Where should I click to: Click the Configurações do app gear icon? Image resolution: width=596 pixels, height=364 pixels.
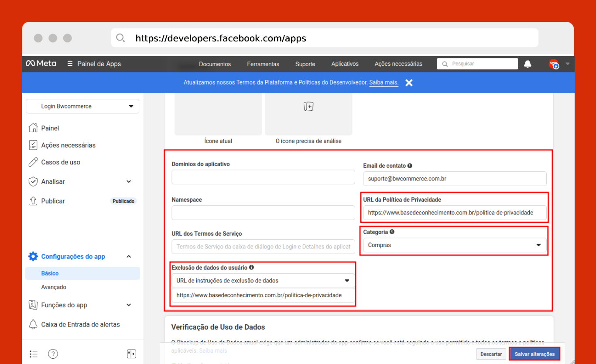tap(33, 256)
